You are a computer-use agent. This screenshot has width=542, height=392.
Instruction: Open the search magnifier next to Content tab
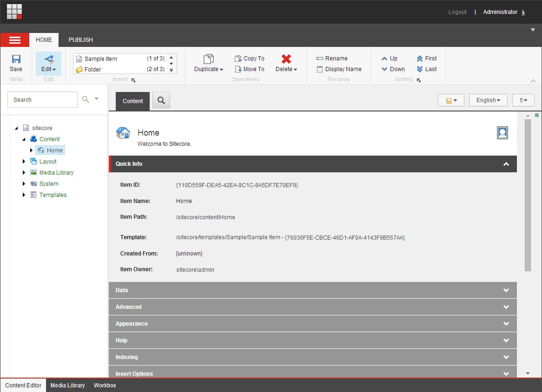coord(161,100)
